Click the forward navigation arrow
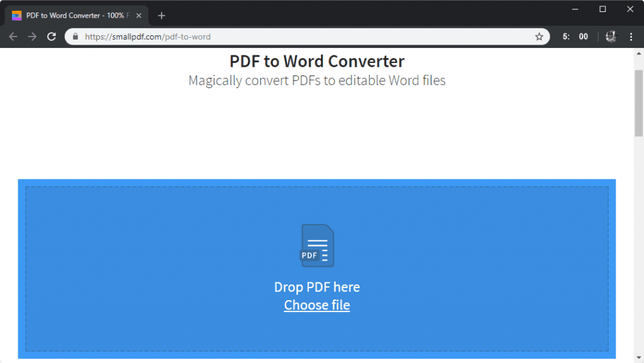 (x=32, y=36)
